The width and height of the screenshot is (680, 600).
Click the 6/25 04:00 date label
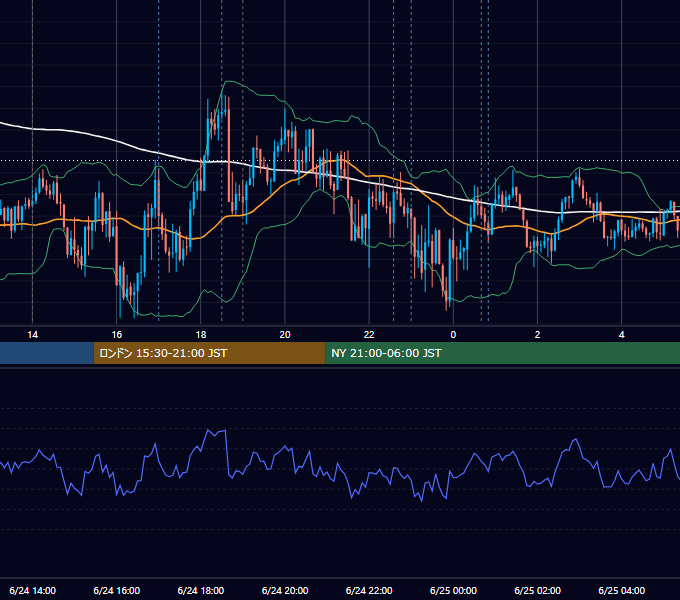point(621,590)
